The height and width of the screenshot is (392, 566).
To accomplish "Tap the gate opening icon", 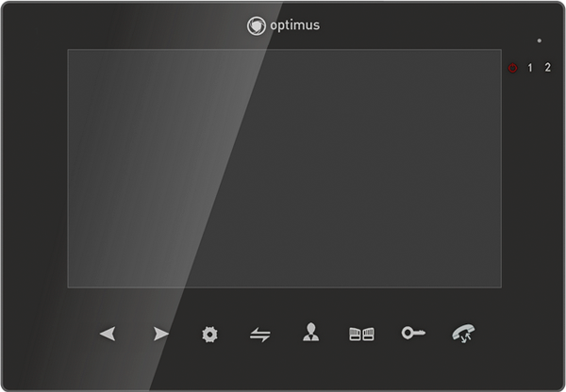I will point(361,335).
